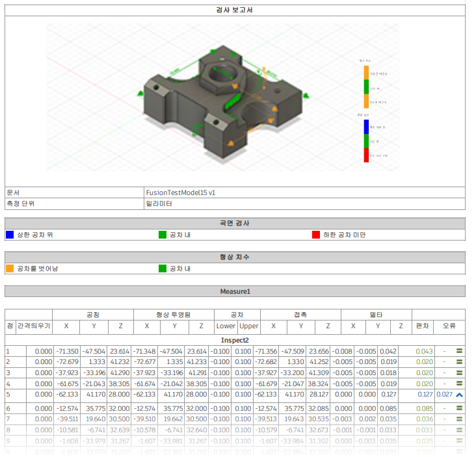This screenshot has width=476, height=457.
Task: Click the contact Z value 32.085
Action: 319,409
